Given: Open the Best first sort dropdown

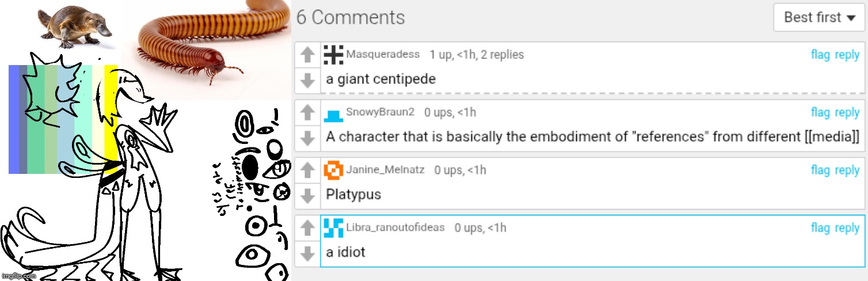Looking at the screenshot, I should click(x=820, y=17).
